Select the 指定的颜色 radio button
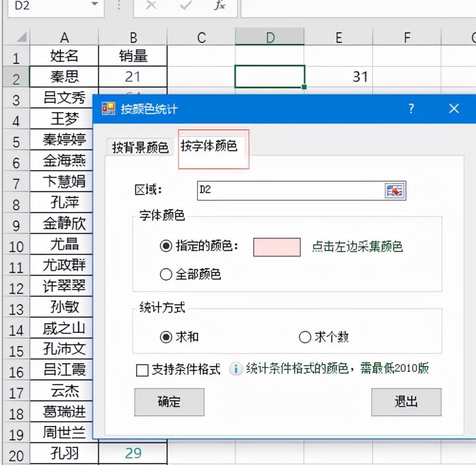This screenshot has width=476, height=465. [166, 246]
